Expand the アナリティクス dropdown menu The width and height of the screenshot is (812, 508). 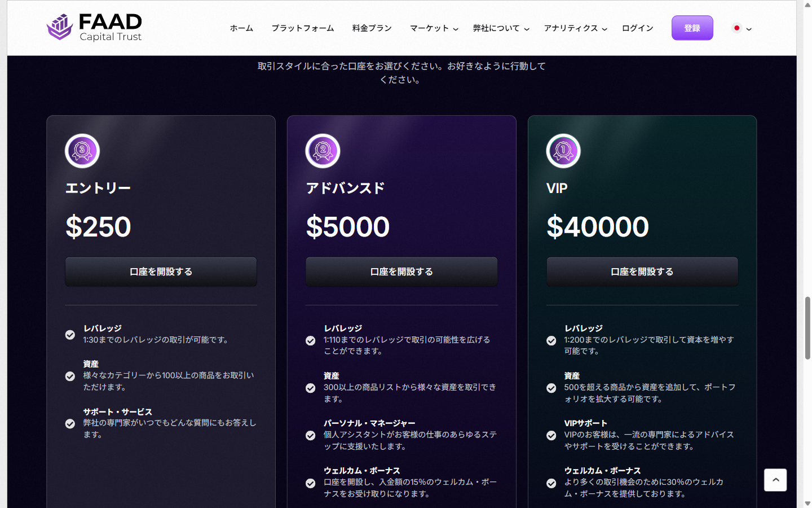576,28
